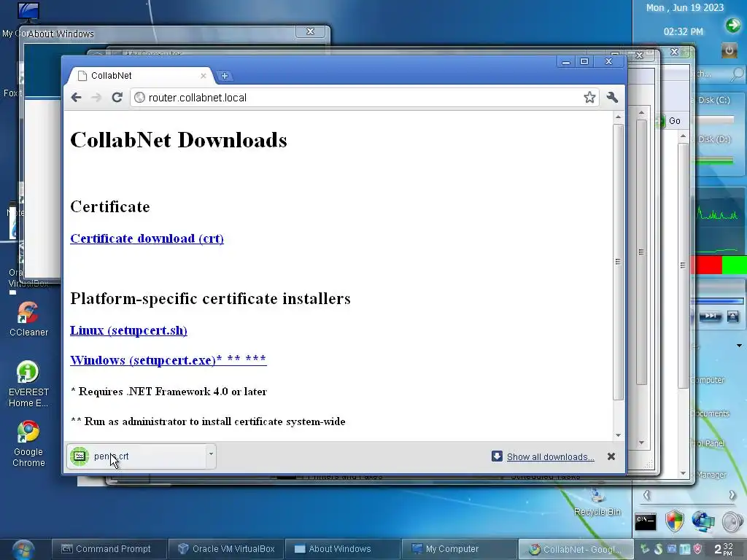This screenshot has height=560, width=747.
Task: Click the download arrow icon beside Show all downloads
Action: point(497,456)
